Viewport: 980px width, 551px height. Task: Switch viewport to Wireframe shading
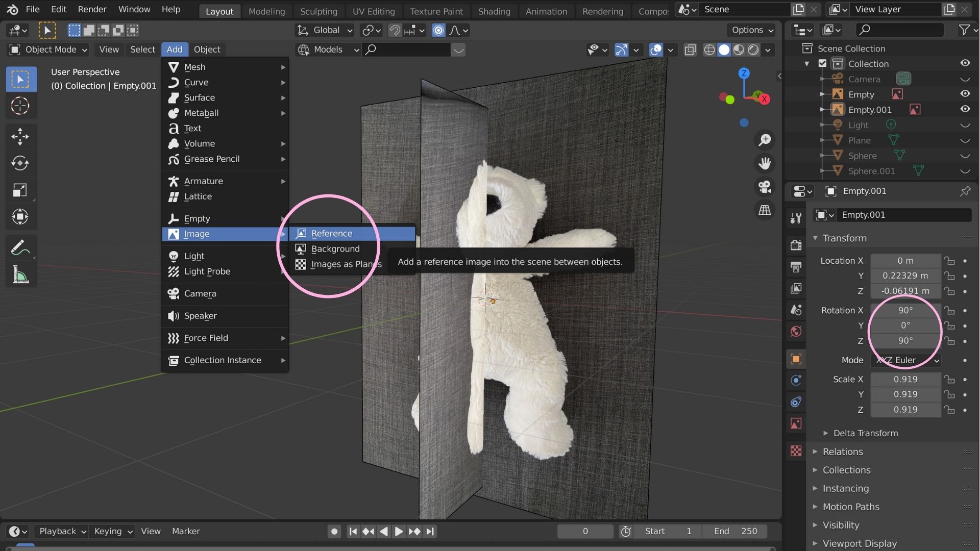coord(709,49)
